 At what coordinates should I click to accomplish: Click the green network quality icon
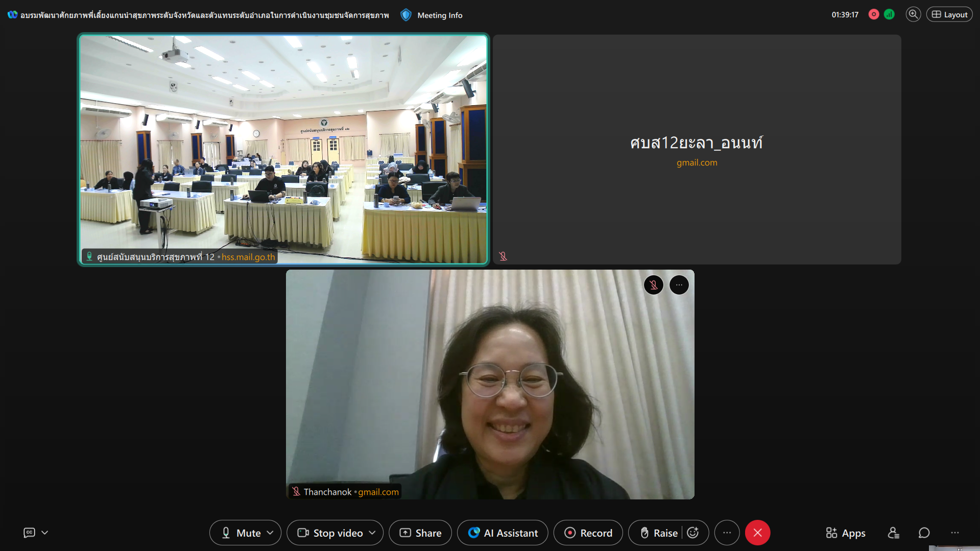[889, 14]
